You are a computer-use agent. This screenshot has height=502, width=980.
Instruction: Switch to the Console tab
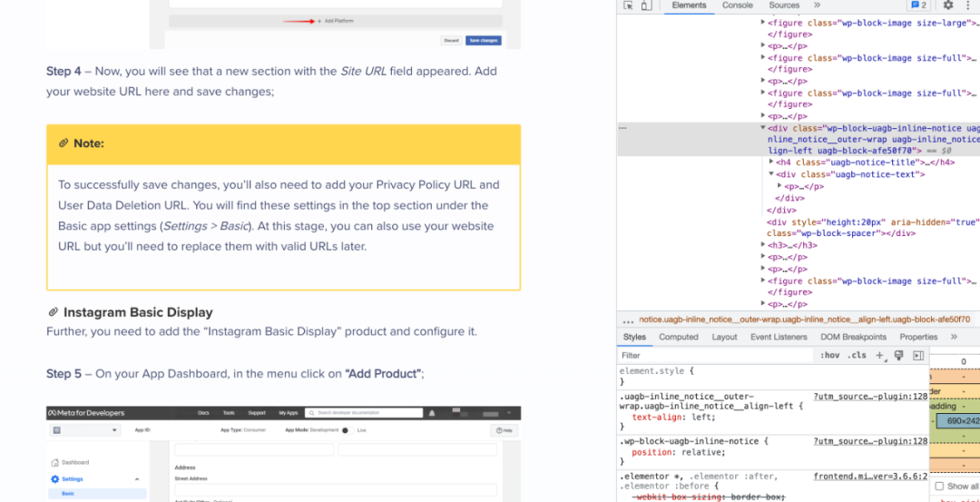[738, 5]
